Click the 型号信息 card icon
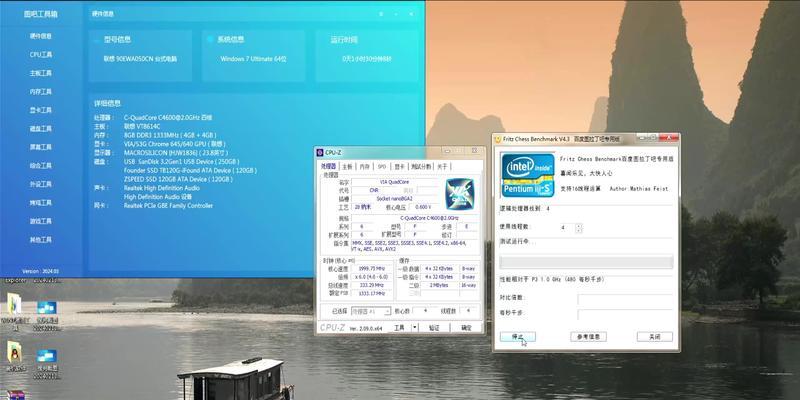The image size is (800, 400). pyautogui.click(x=96, y=39)
